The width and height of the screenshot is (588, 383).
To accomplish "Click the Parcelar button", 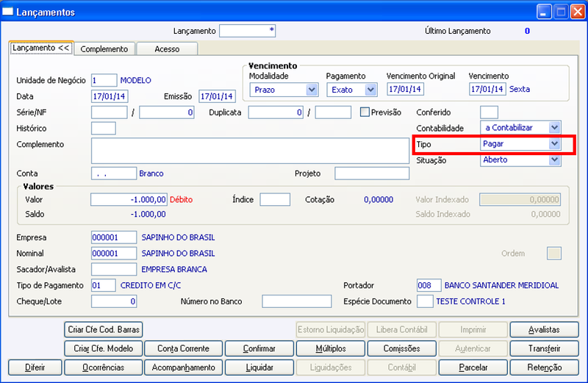I will coord(473,368).
